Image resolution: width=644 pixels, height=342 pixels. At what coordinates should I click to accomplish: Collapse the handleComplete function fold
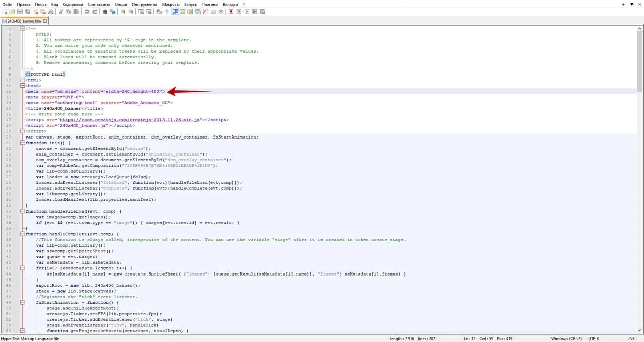pyautogui.click(x=22, y=234)
